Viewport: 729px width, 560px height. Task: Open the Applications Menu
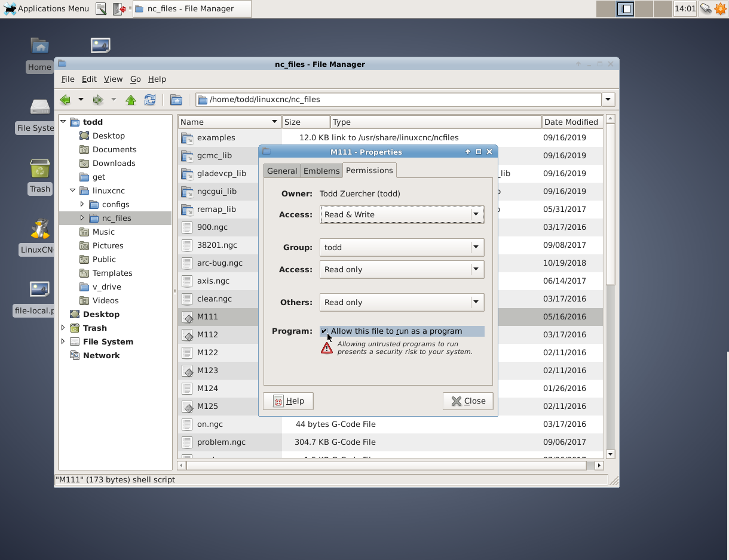click(46, 8)
